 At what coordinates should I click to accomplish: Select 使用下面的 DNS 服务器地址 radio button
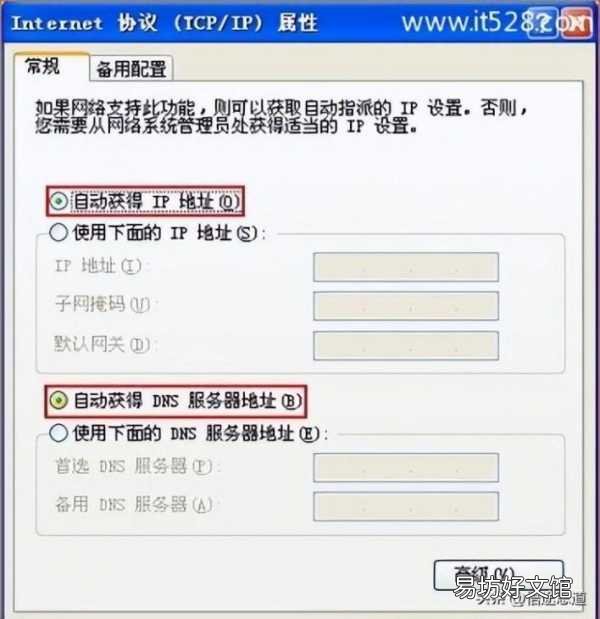point(58,433)
